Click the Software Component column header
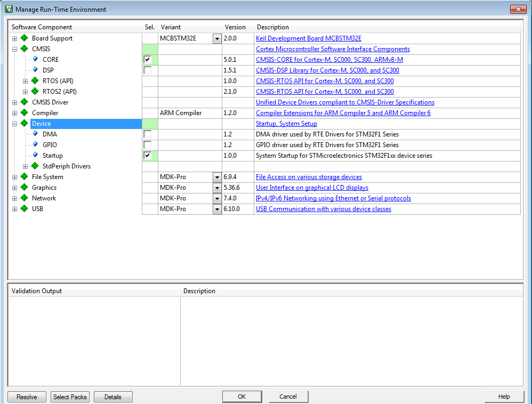 (x=75, y=27)
